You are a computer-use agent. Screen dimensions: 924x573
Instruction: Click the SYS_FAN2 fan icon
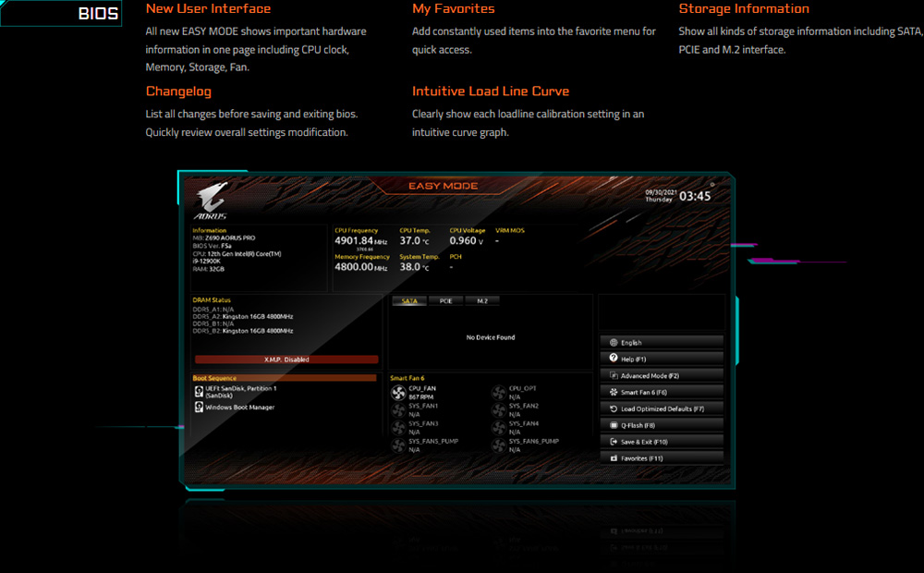(x=499, y=410)
